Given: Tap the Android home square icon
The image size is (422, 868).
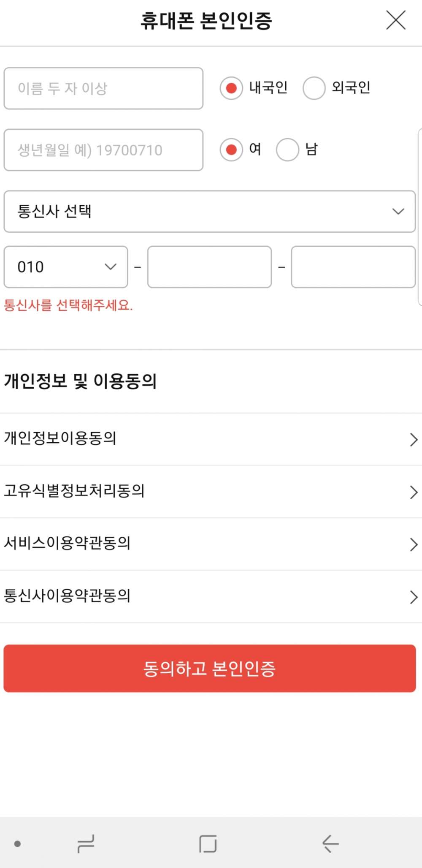Looking at the screenshot, I should click(x=208, y=844).
